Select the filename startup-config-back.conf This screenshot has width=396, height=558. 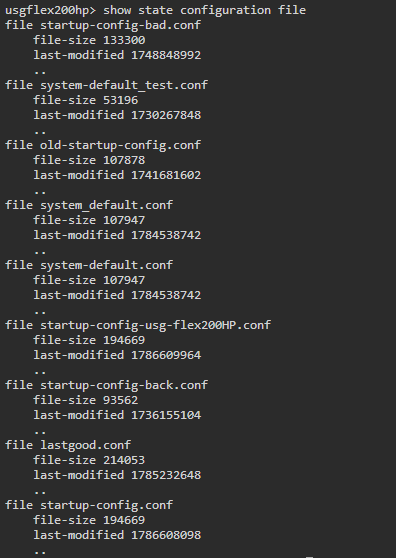coord(124,385)
